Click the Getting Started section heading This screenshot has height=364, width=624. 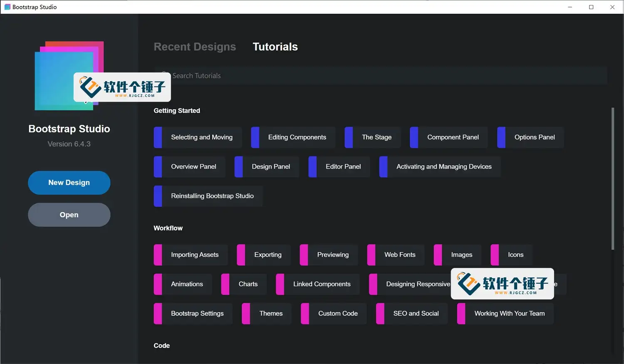[177, 111]
